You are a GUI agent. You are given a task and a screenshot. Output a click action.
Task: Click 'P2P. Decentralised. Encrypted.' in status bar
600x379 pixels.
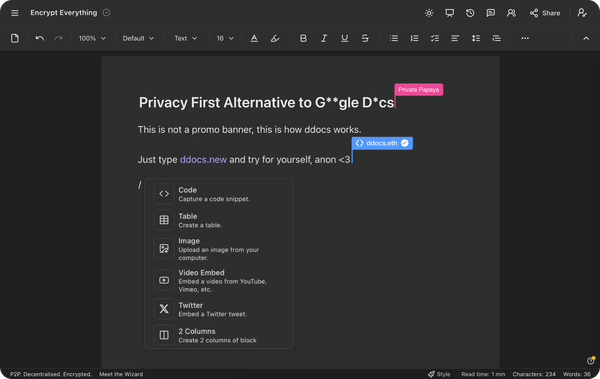click(x=51, y=374)
